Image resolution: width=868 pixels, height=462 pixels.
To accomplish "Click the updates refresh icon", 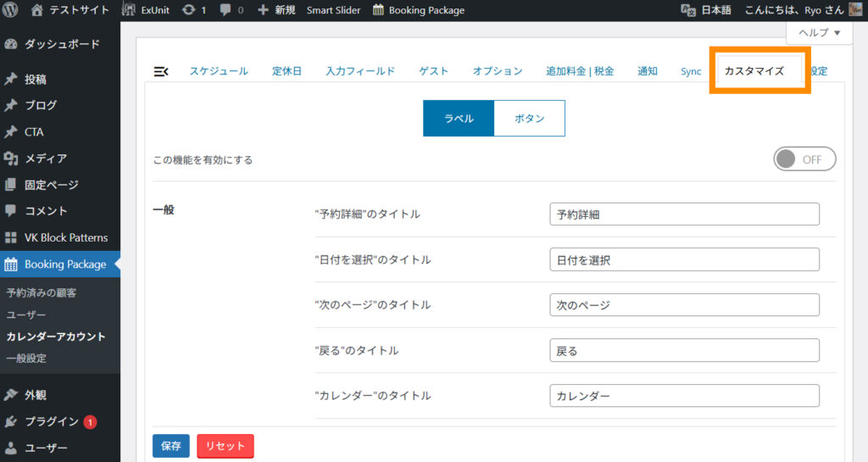I will coord(186,10).
